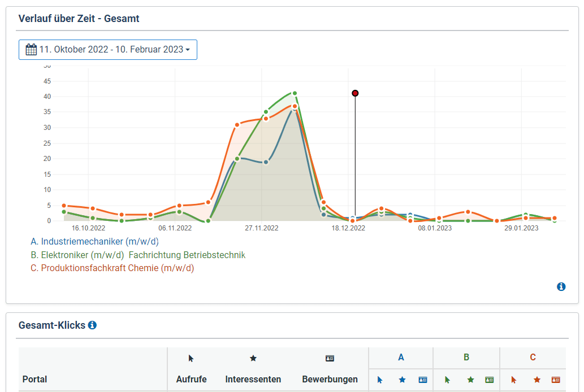Click red application card icon under C
584x392 pixels.
tap(556, 380)
